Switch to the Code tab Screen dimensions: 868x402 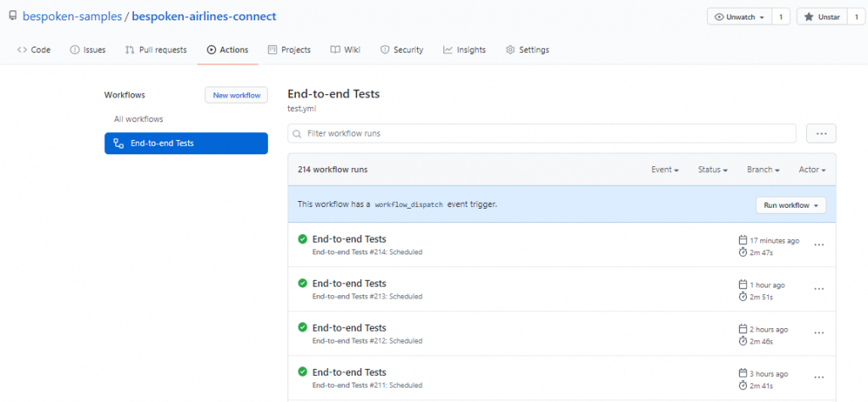(x=34, y=50)
